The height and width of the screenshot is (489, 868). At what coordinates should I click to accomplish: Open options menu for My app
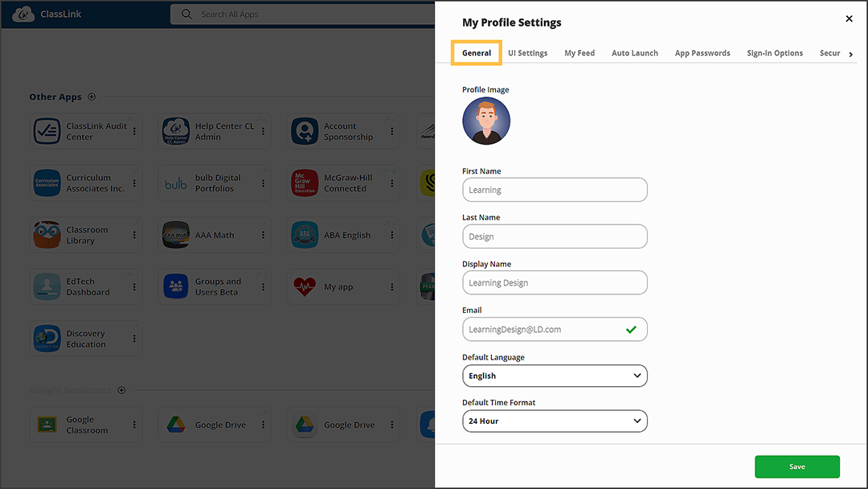tap(392, 287)
